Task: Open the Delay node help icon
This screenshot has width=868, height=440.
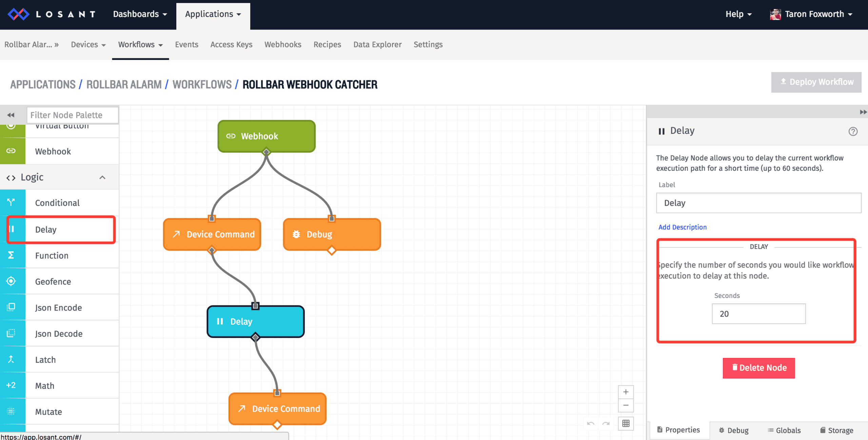Action: [853, 131]
